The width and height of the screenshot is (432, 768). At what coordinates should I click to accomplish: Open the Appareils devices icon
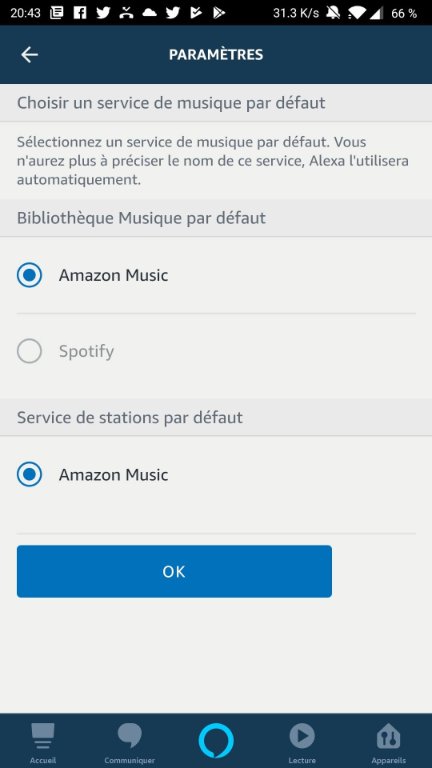click(x=388, y=736)
